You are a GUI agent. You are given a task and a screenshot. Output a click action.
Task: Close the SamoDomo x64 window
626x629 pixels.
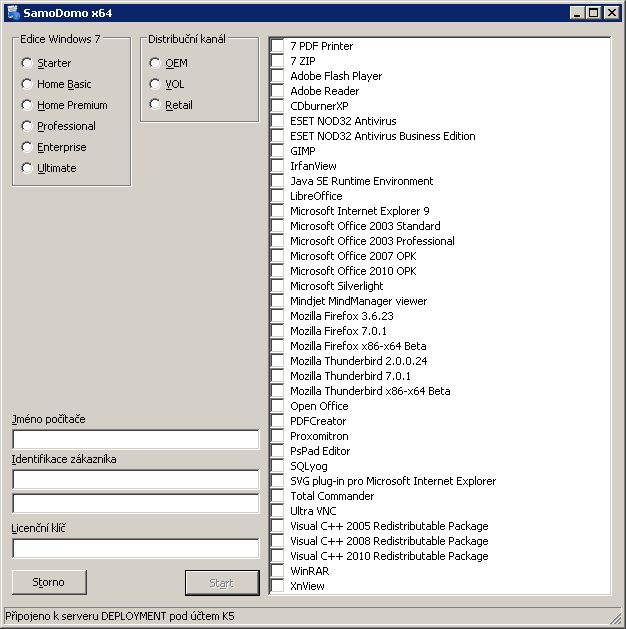point(612,13)
